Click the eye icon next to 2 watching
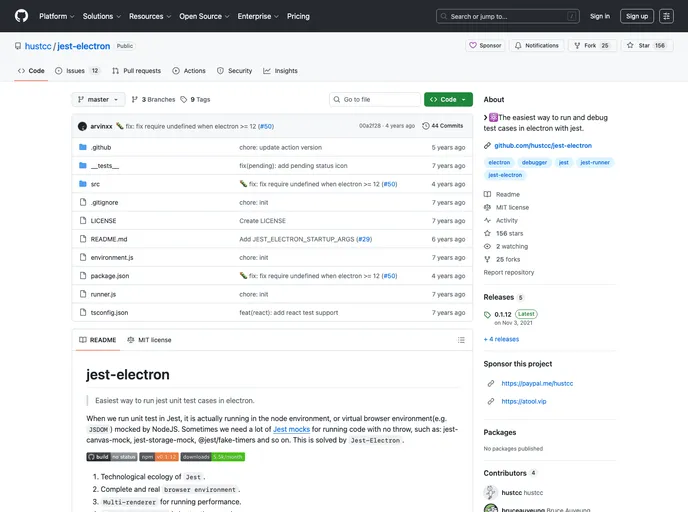 pos(487,247)
